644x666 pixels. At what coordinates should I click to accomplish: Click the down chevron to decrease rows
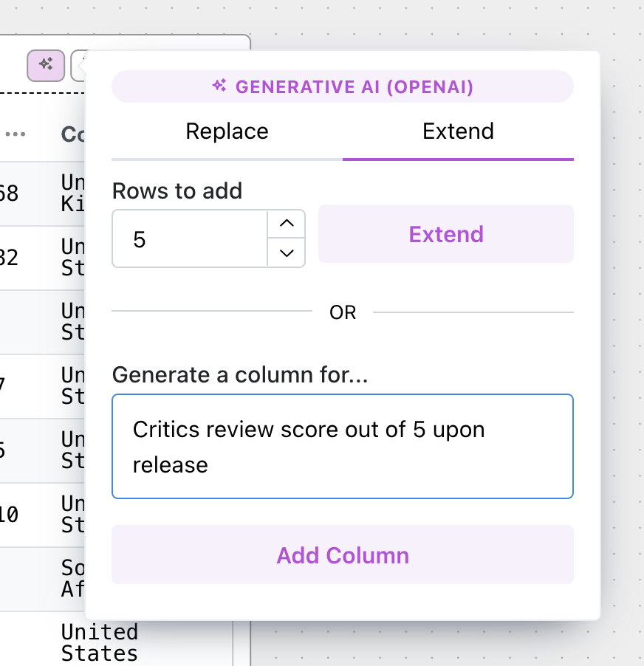tap(287, 253)
